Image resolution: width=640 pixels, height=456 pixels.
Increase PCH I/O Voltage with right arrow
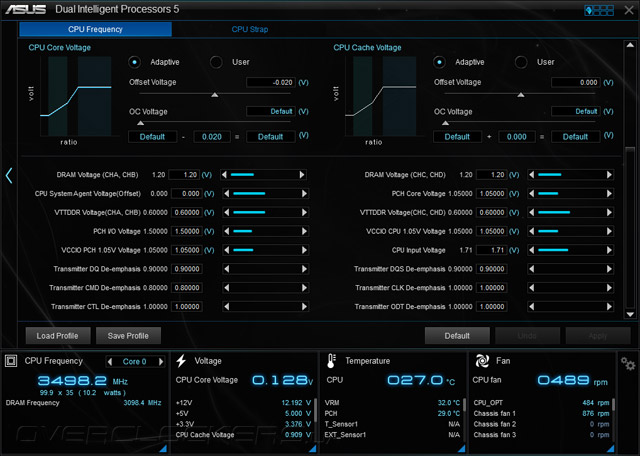(304, 231)
